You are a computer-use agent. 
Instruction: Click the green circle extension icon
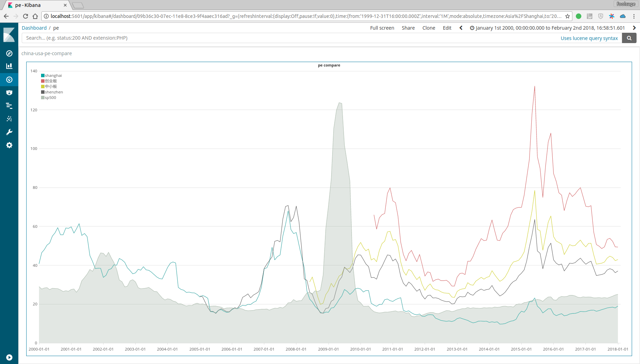point(579,16)
